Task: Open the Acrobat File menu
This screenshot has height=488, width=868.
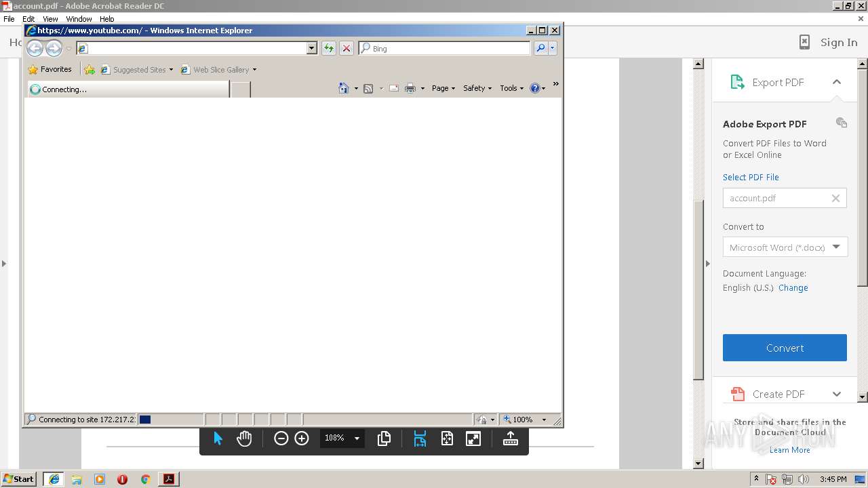Action: click(x=9, y=19)
